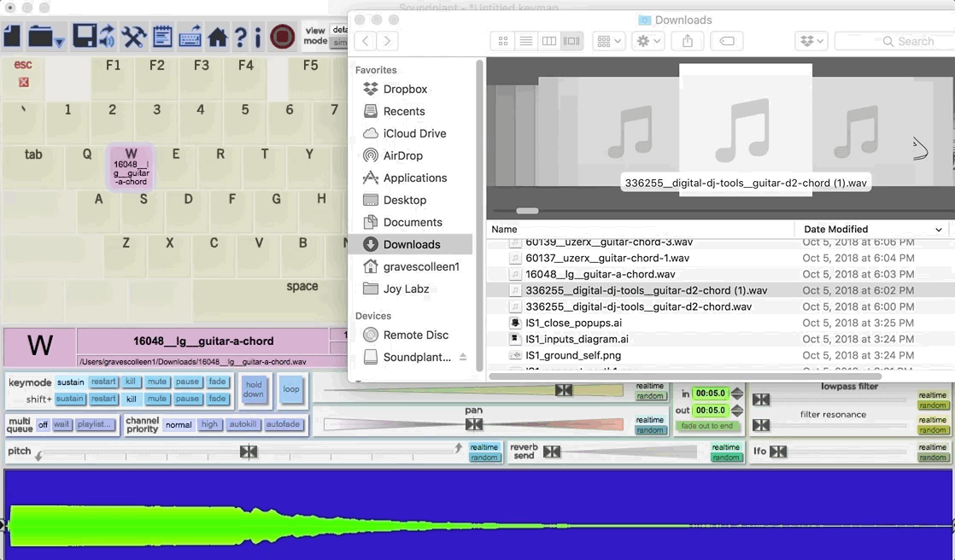
Task: Eject the Soundplant disk in sidebar
Action: (x=463, y=358)
